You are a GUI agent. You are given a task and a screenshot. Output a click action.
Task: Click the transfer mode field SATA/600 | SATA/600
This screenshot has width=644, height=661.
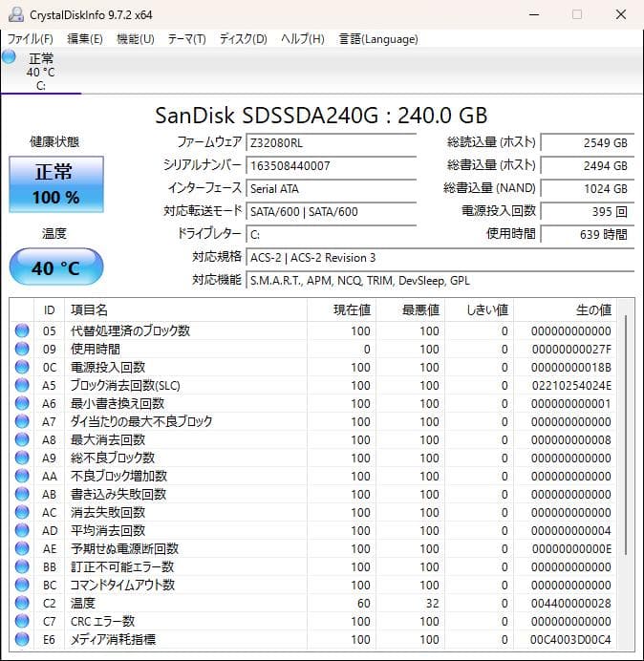331,212
